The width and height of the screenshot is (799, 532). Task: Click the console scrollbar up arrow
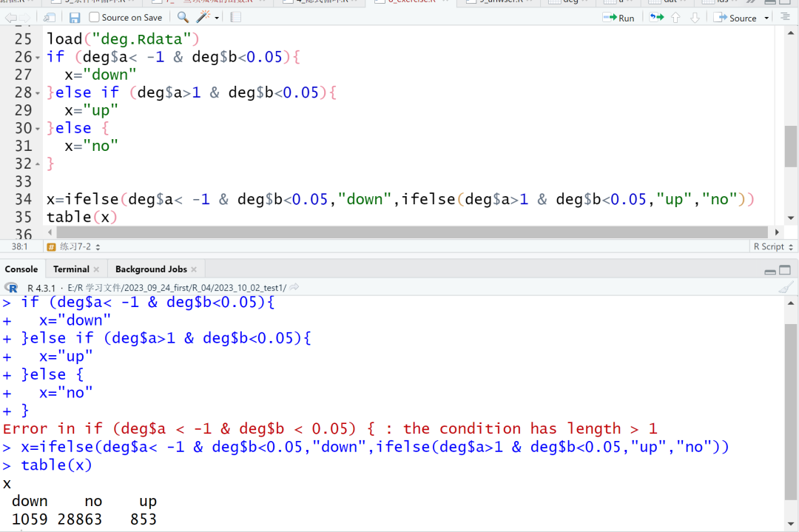790,303
